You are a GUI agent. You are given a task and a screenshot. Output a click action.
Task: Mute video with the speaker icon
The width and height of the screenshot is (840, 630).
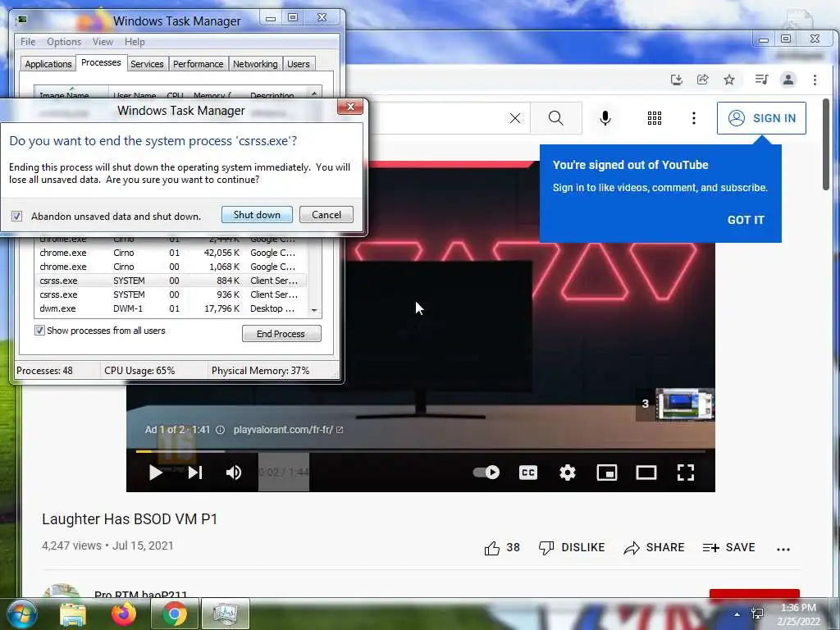234,472
